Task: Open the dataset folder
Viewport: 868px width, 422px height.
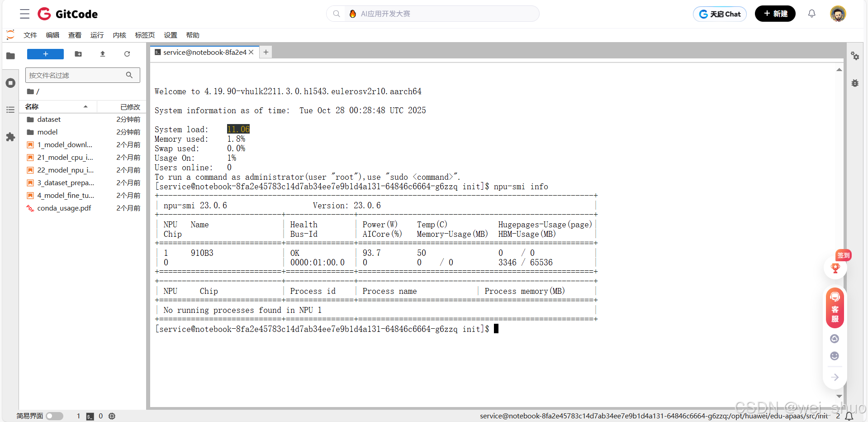Action: (83, 120)
